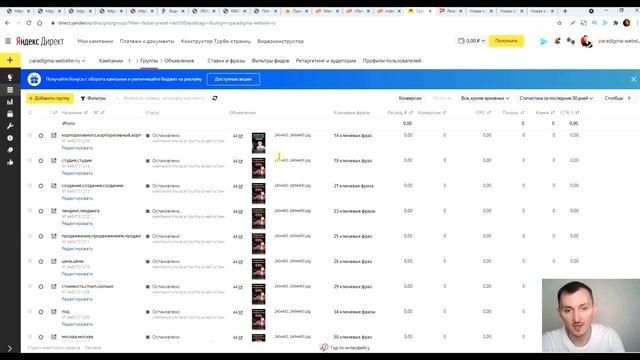Open Мои кампании in top menu
Screen dimensions: 640x360
point(95,41)
